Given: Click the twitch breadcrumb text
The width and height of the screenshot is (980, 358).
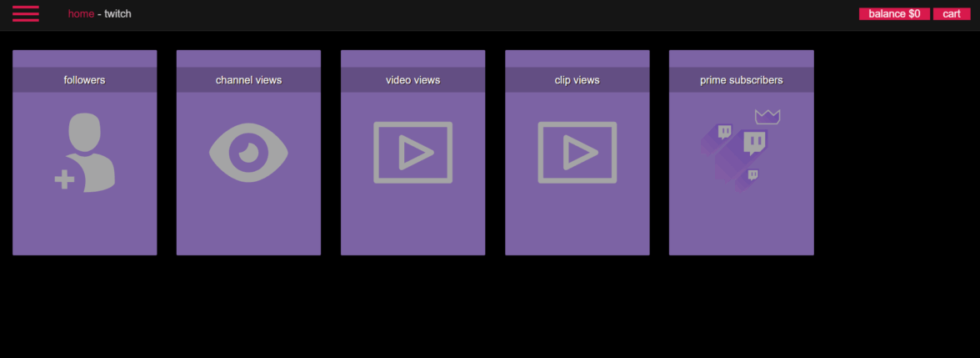Looking at the screenshot, I should click(x=118, y=13).
